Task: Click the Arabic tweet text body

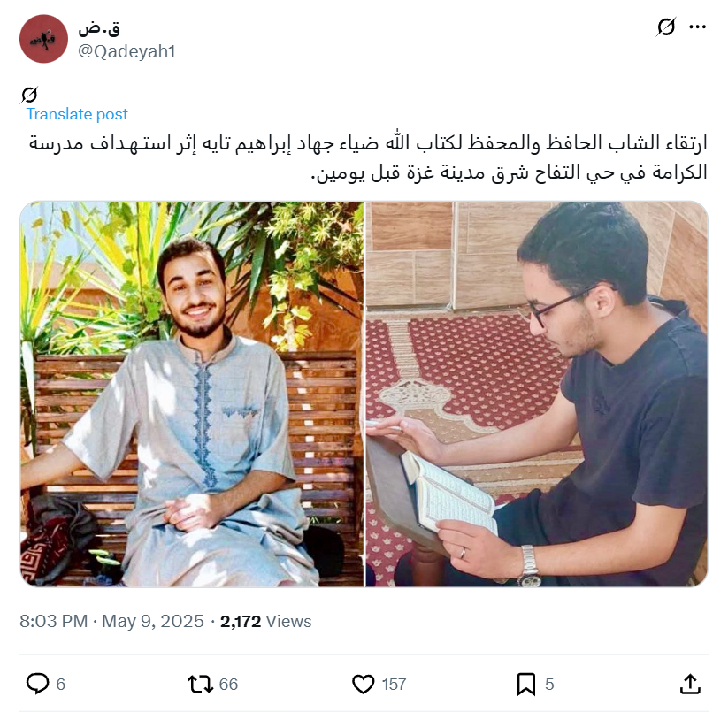Action: pos(368,157)
